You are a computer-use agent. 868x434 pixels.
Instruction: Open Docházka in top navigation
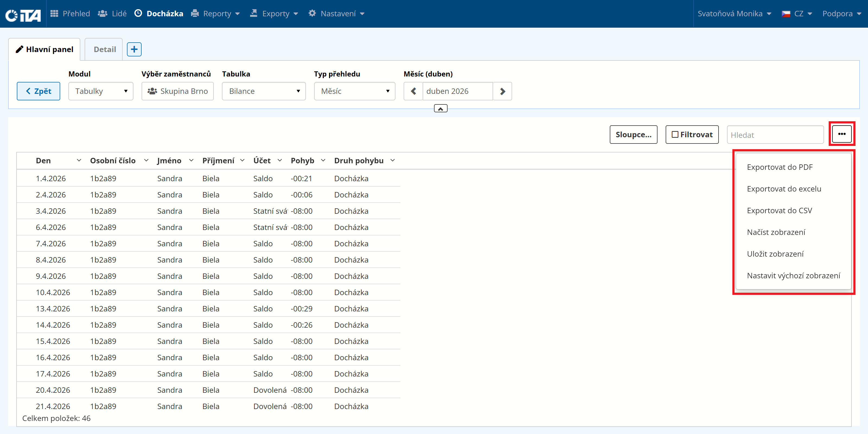tap(159, 14)
